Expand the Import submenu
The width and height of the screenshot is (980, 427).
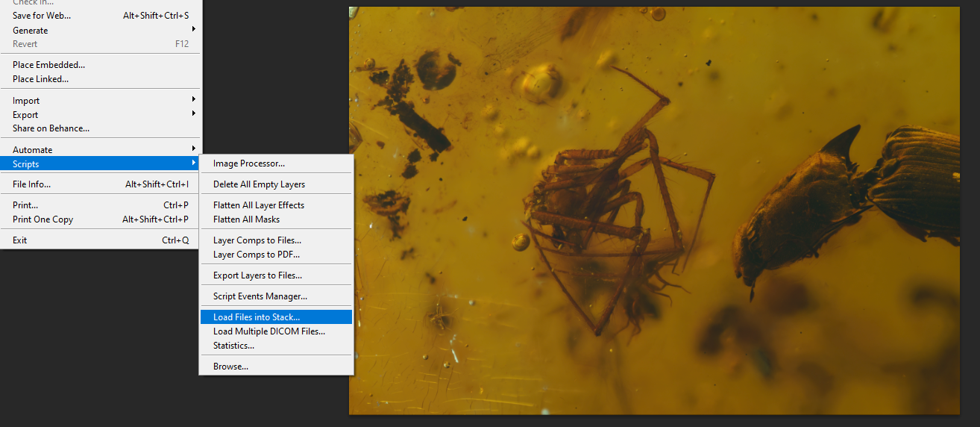coord(26,101)
